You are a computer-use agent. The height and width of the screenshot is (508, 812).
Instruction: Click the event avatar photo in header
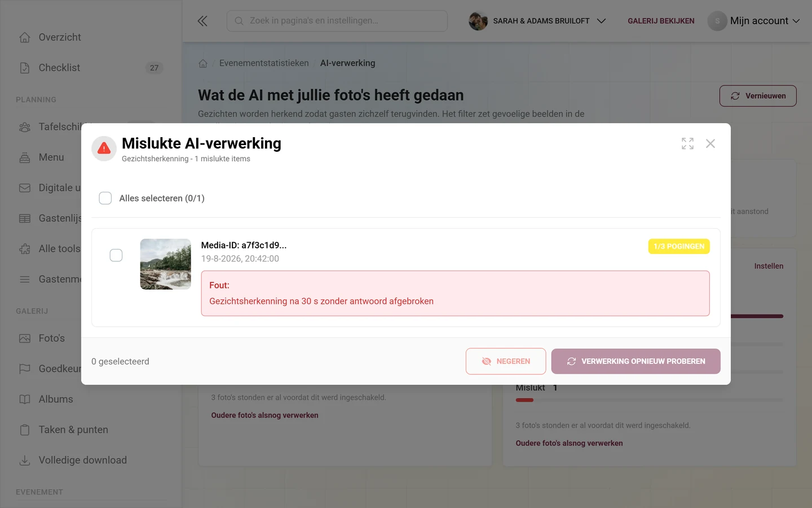[478, 21]
